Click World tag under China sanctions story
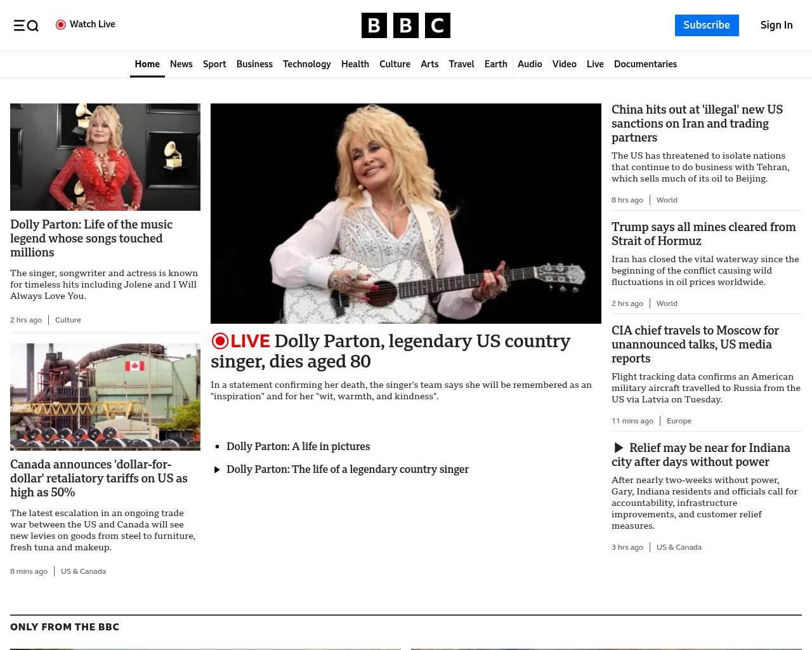Image resolution: width=812 pixels, height=650 pixels. 667,200
